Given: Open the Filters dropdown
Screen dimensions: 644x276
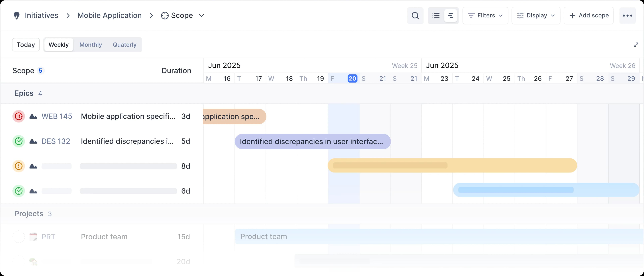Looking at the screenshot, I should [485, 15].
